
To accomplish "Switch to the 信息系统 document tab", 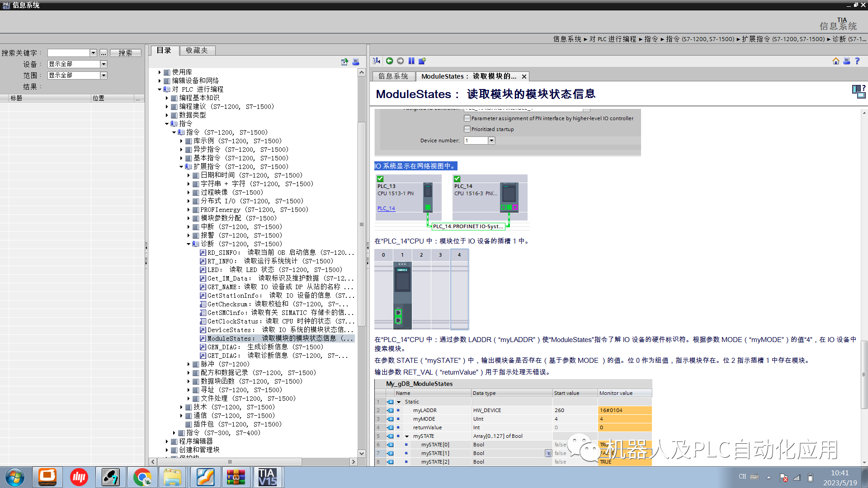I will pyautogui.click(x=393, y=76).
